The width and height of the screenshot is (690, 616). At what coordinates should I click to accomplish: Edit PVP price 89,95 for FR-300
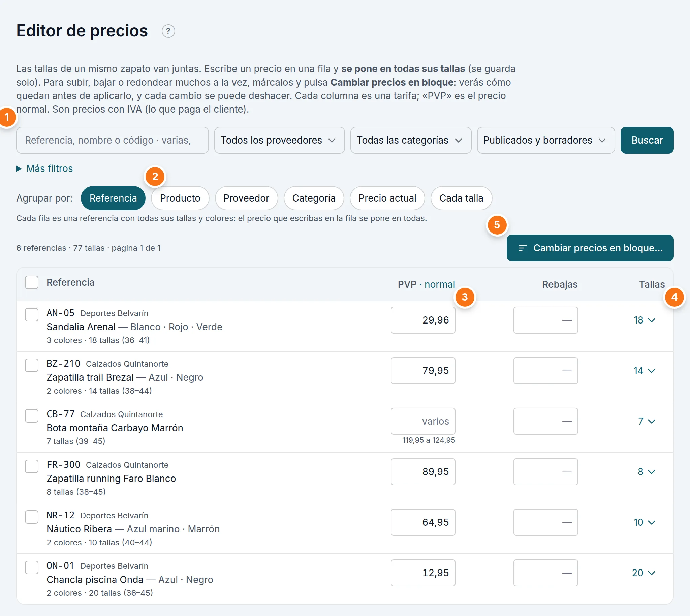(x=423, y=472)
